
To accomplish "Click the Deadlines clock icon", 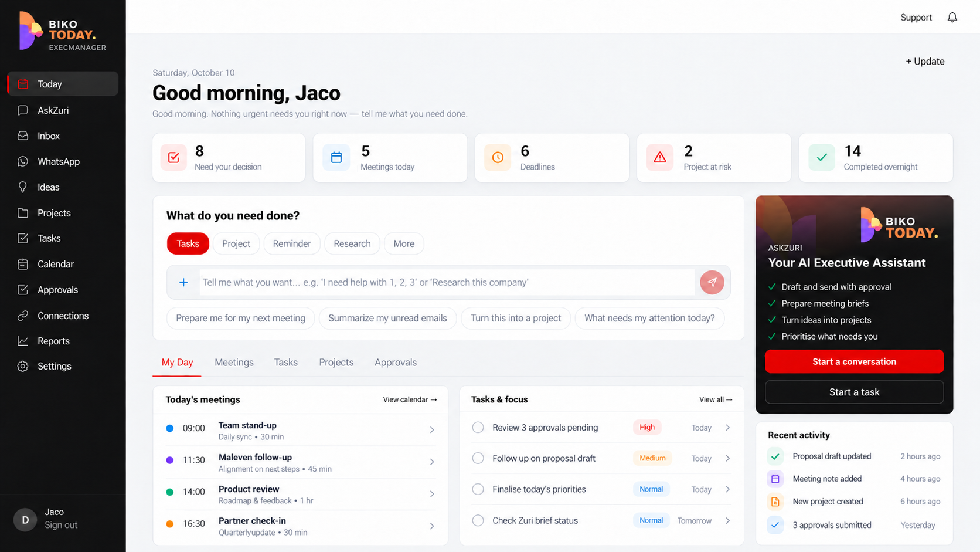I will pyautogui.click(x=498, y=157).
